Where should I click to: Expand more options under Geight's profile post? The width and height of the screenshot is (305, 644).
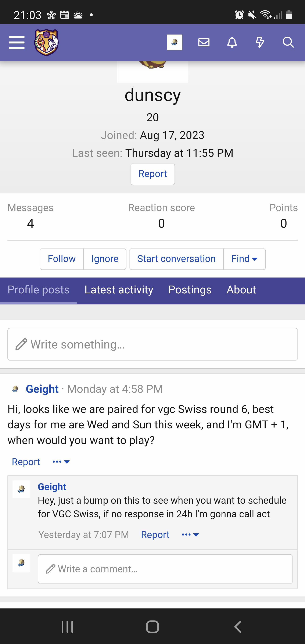tap(61, 462)
